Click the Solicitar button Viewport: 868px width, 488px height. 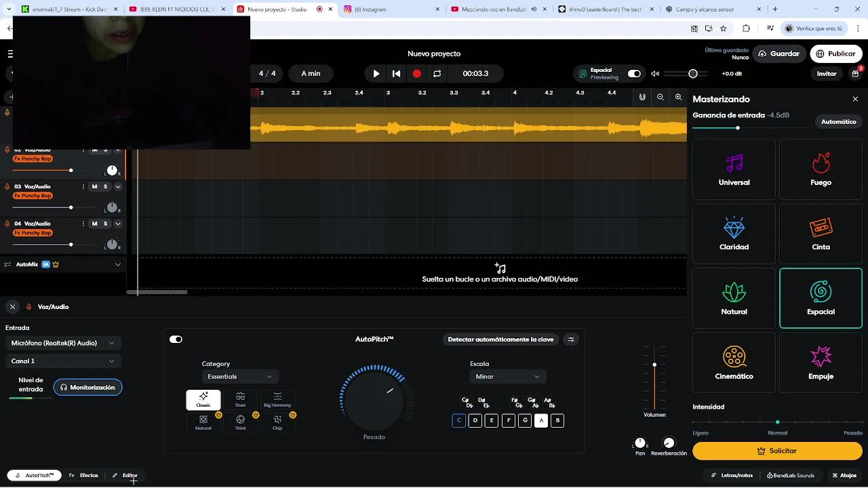pyautogui.click(x=777, y=451)
